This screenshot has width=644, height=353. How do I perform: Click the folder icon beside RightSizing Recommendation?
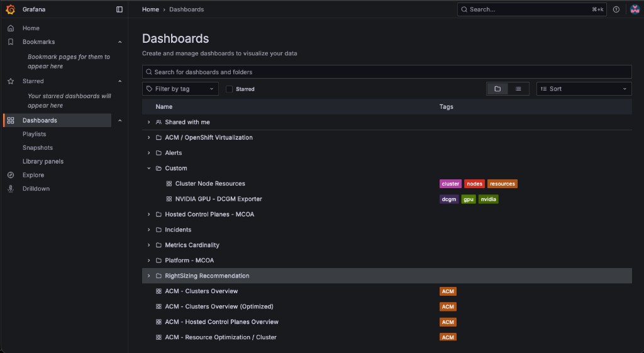tap(158, 276)
